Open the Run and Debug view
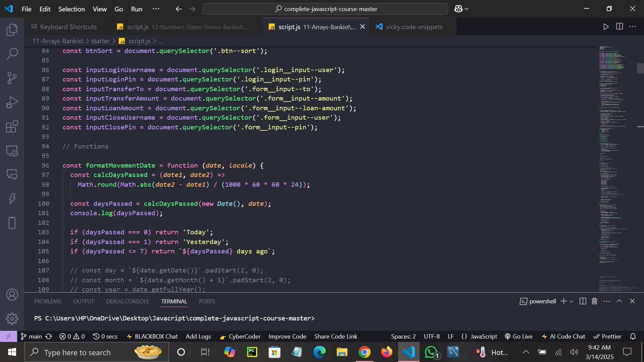 pos(12,102)
